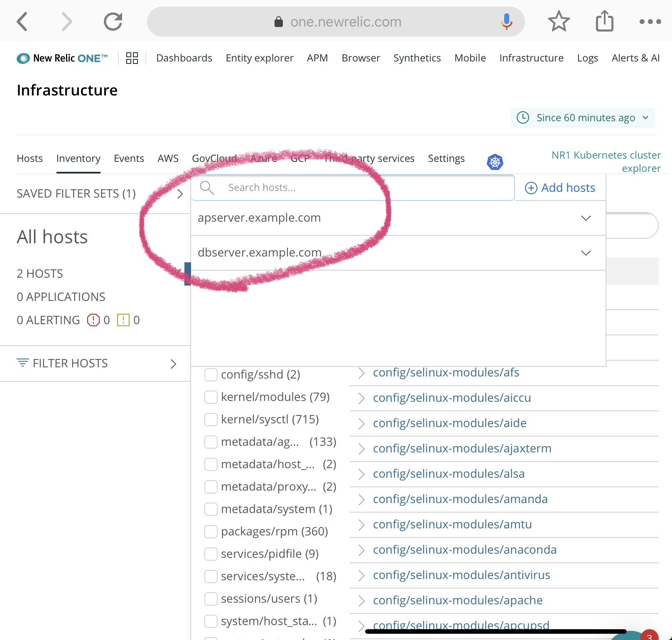This screenshot has height=640, width=672.
Task: Select the apserver.example.com host
Action: [x=259, y=218]
